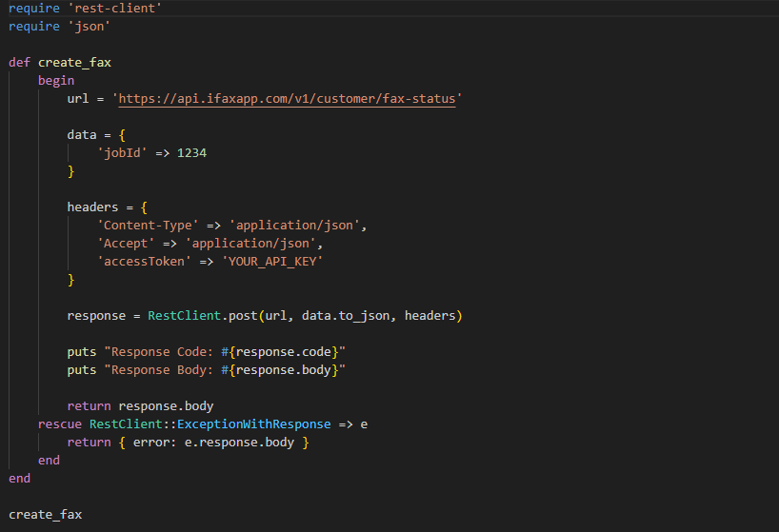
Task: Click RestClient in the response assignment line
Action: [x=185, y=316]
